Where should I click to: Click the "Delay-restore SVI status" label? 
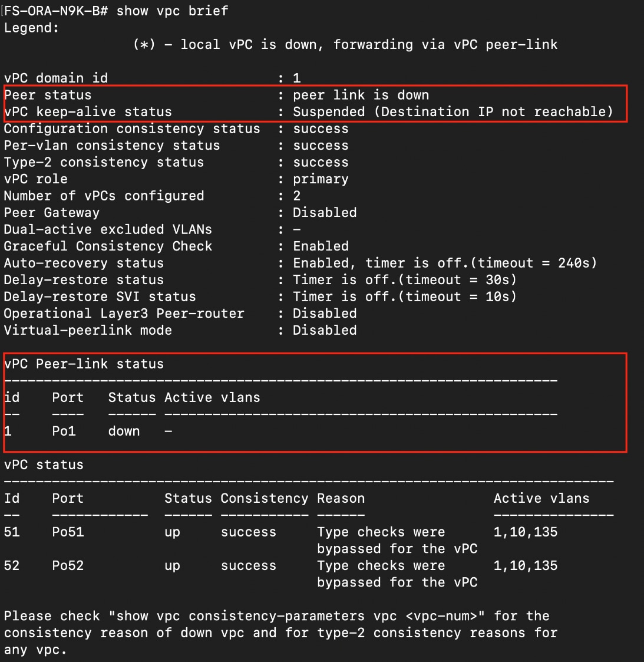pyautogui.click(x=100, y=297)
